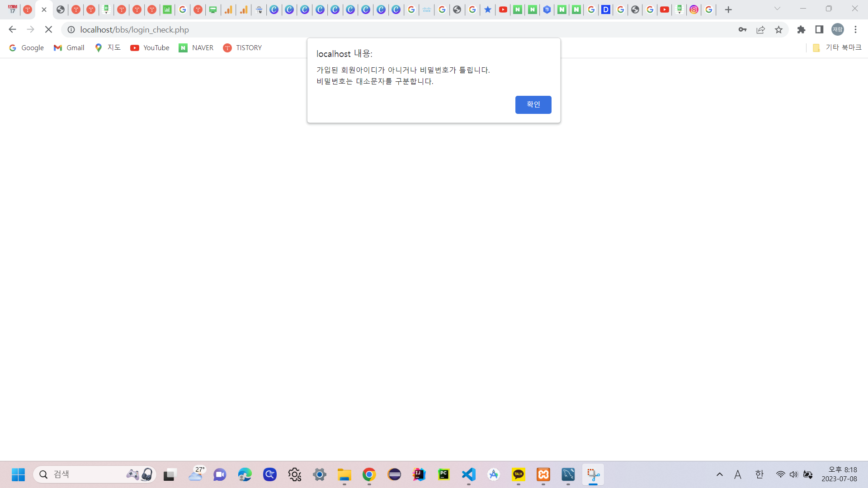Open Chrome profile avatar
This screenshot has height=488, width=868.
point(838,29)
